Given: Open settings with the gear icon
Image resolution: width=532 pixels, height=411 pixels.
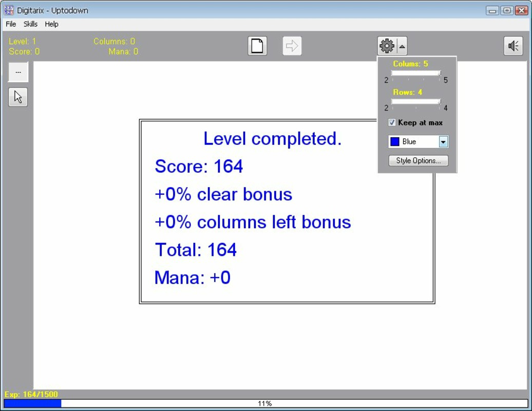Looking at the screenshot, I should pos(387,46).
